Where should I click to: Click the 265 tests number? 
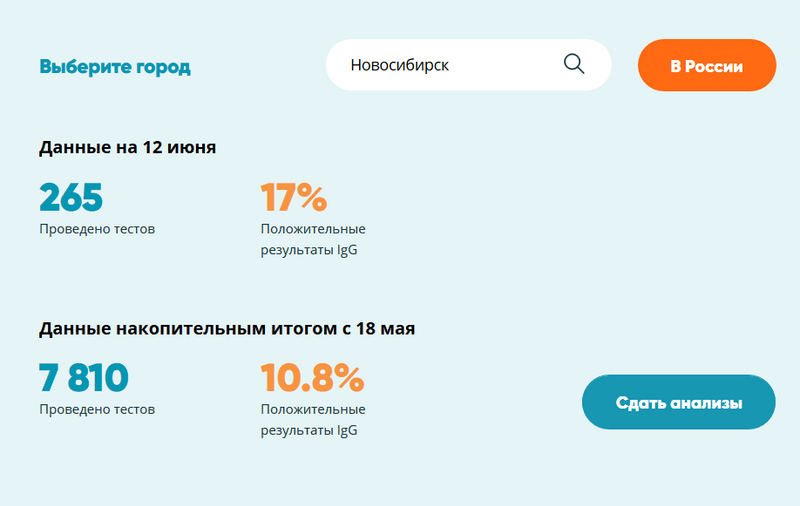71,197
